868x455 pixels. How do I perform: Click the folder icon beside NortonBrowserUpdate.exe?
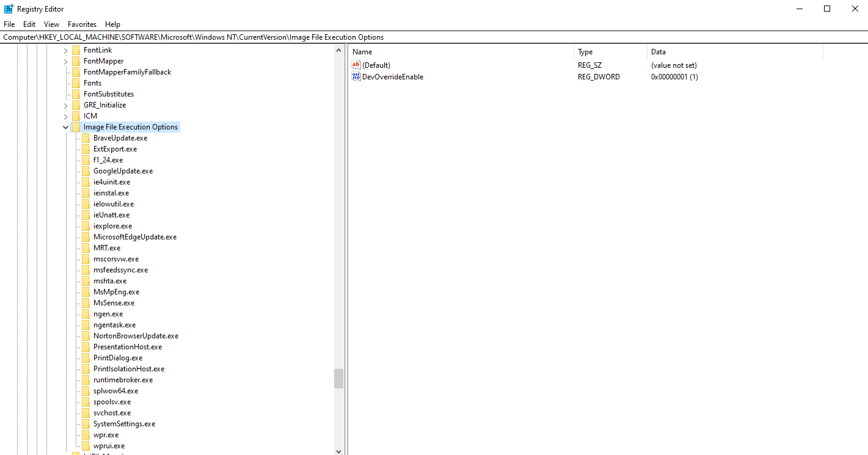[x=86, y=336]
